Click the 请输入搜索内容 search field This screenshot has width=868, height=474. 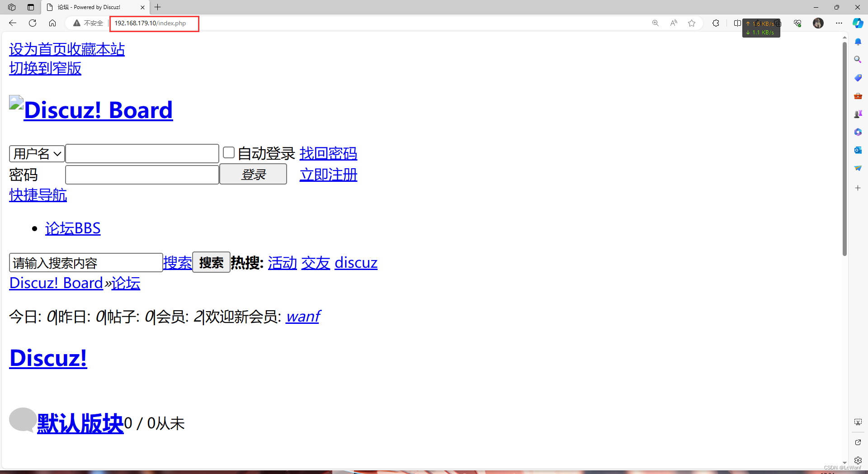[x=85, y=262]
